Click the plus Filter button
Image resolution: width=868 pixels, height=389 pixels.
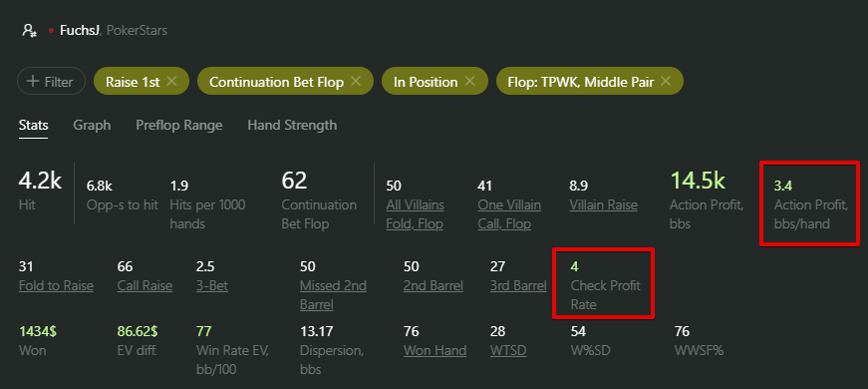tap(51, 82)
